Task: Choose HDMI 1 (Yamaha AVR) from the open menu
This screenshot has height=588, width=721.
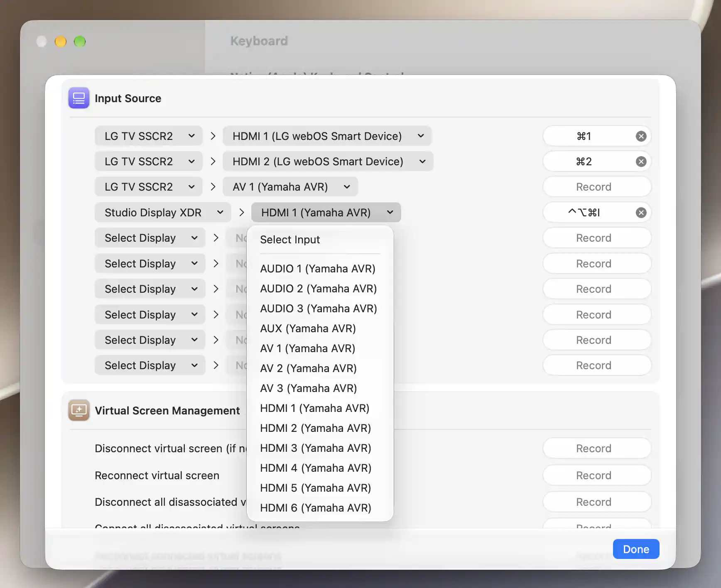Action: (320, 408)
